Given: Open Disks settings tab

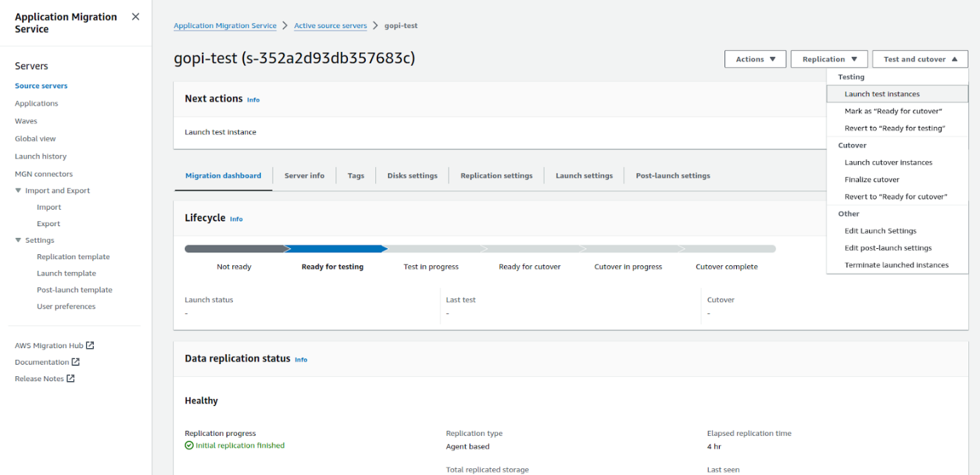Looking at the screenshot, I should (x=412, y=175).
